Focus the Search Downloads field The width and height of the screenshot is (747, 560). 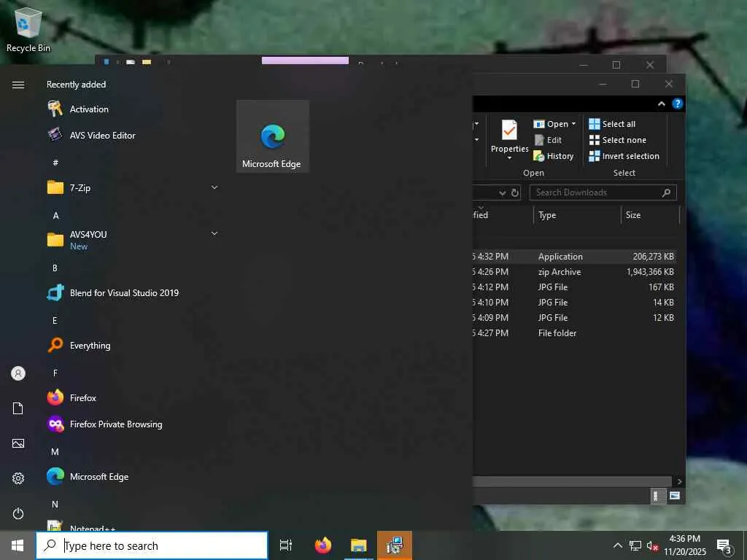[603, 192]
